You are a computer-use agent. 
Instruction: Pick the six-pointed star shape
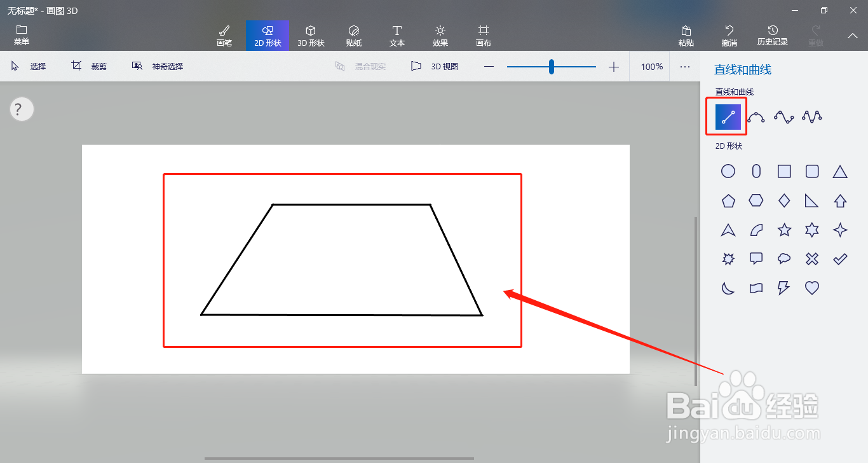[812, 230]
